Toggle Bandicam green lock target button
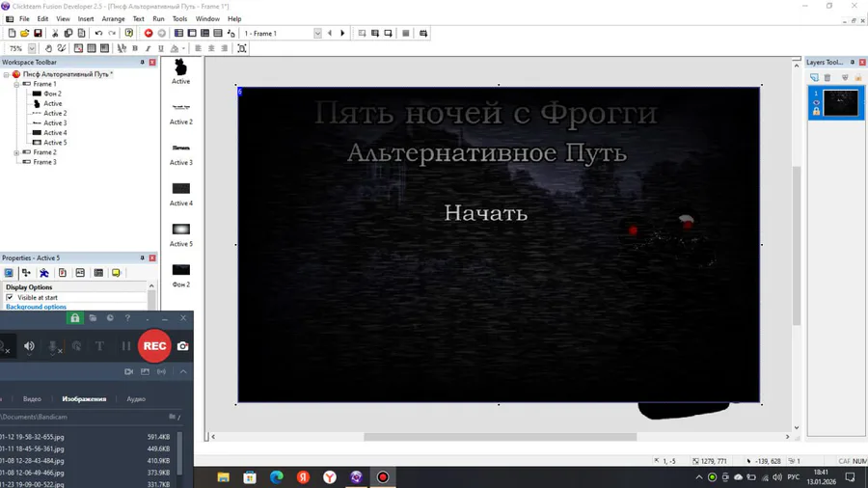The height and width of the screenshot is (488, 868). tap(74, 318)
